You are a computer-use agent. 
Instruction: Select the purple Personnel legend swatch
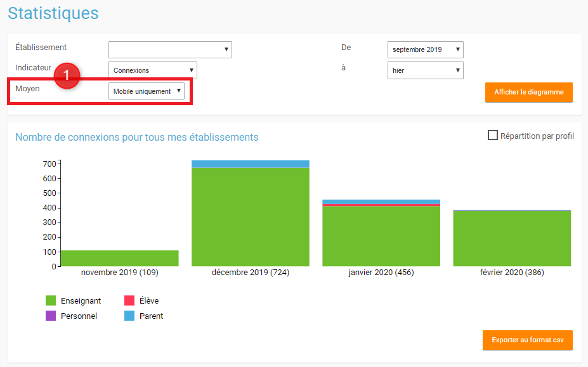pos(50,316)
